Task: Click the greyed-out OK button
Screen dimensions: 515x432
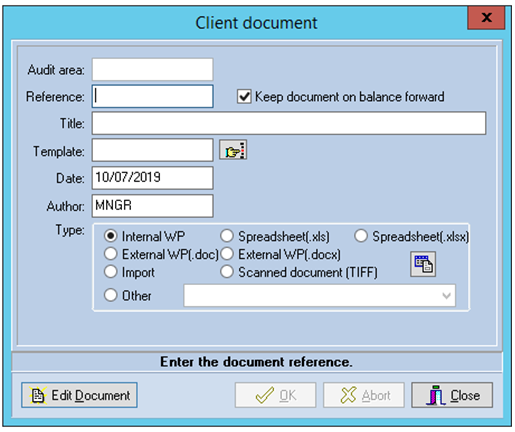Action: click(x=275, y=395)
